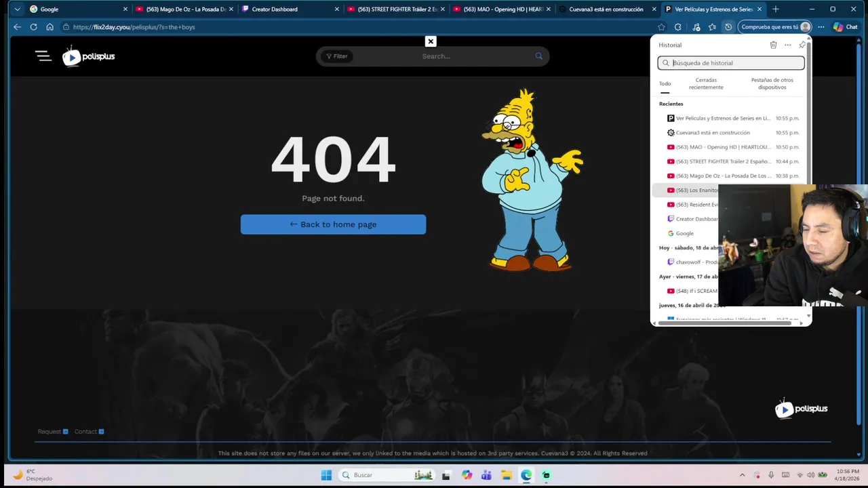Open Microsoft Edge taskbar icon
This screenshot has width=868, height=488.
tap(526, 475)
